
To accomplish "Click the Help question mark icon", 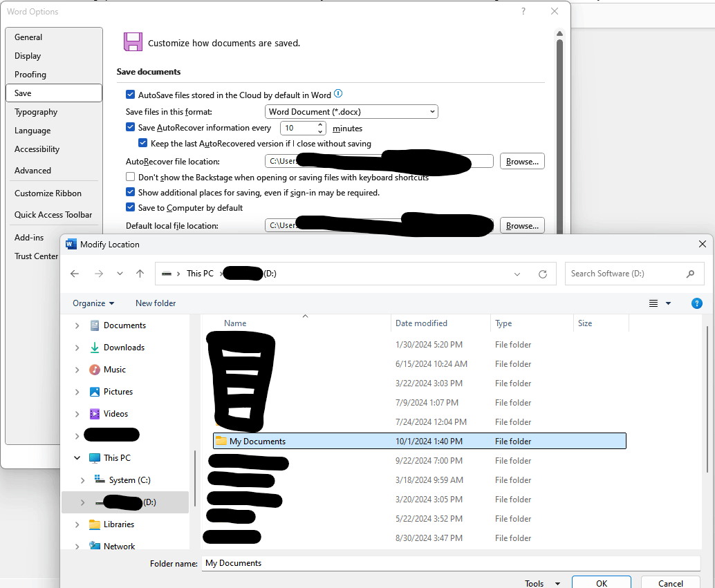I will coord(696,303).
